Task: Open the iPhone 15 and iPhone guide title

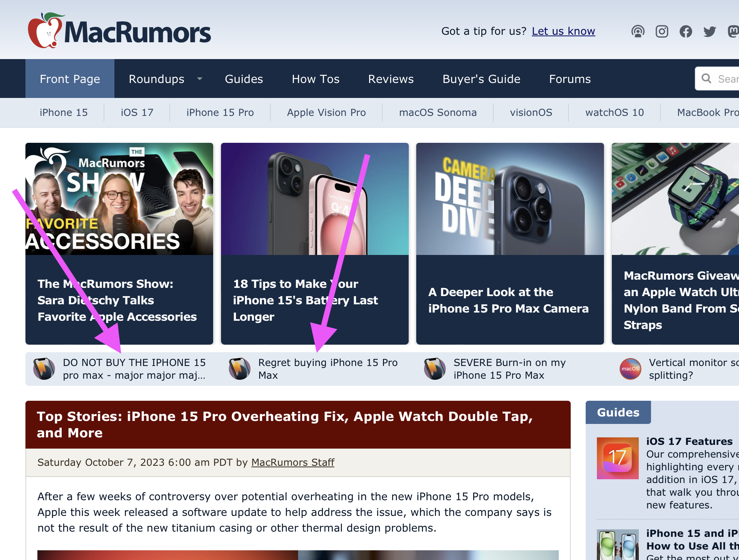Action: [693, 540]
